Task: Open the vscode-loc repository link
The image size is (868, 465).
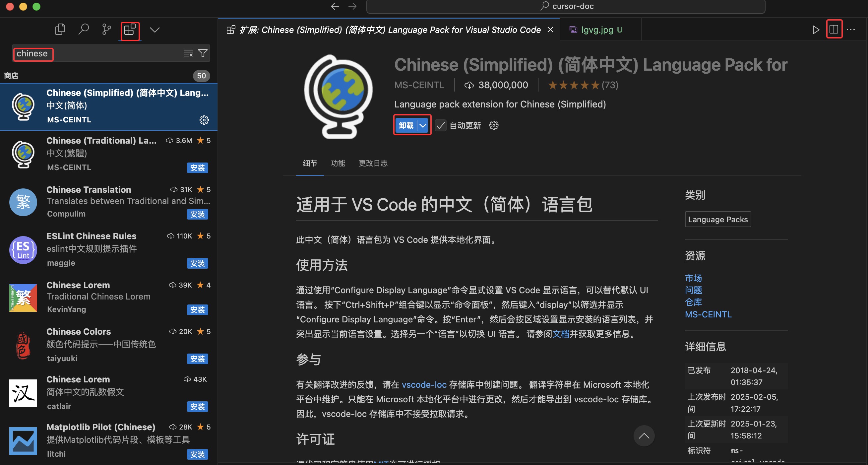Action: [424, 385]
